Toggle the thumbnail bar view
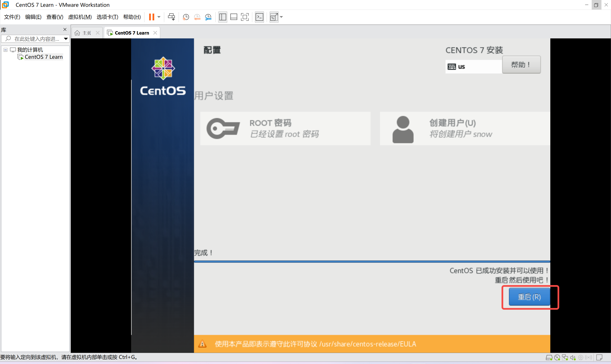Viewport: 611px width, 364px height. (234, 17)
